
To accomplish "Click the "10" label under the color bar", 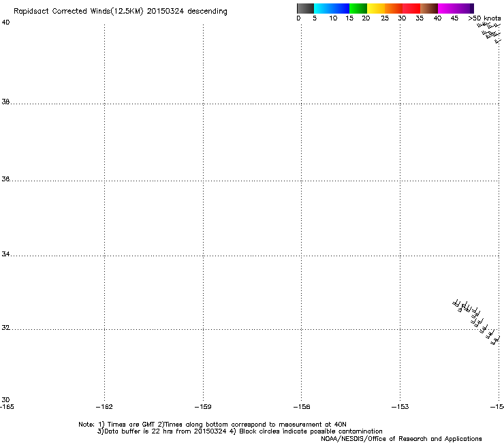I will [333, 18].
